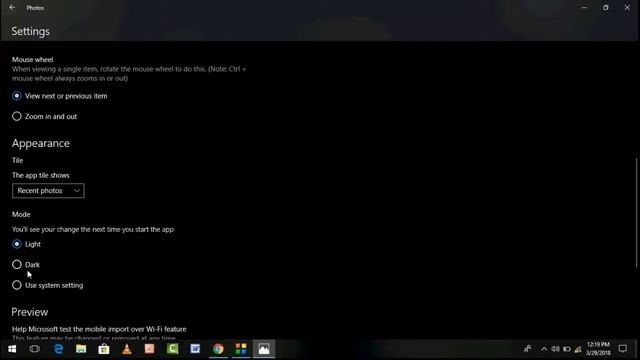The image size is (640, 360).
Task: Click the Mouse wheel label
Action: pyautogui.click(x=33, y=60)
